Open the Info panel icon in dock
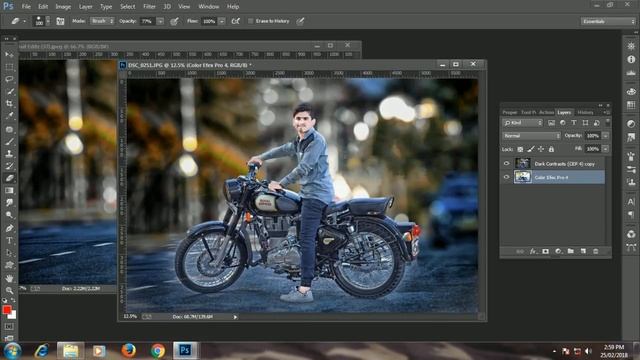 631,60
